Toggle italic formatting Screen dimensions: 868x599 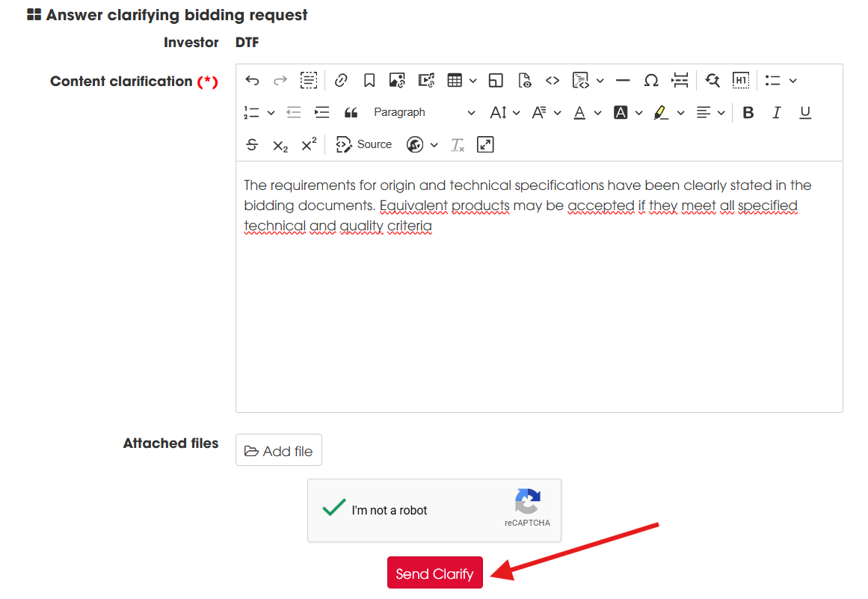(x=776, y=113)
